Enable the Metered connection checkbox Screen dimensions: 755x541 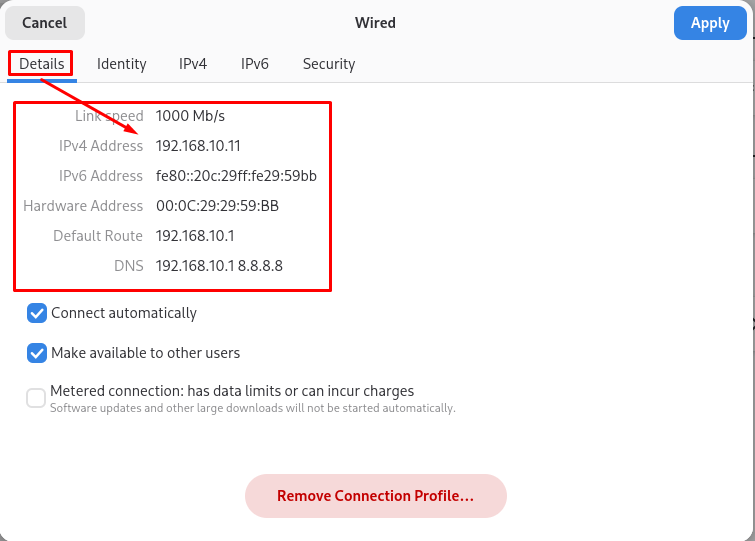(36, 398)
